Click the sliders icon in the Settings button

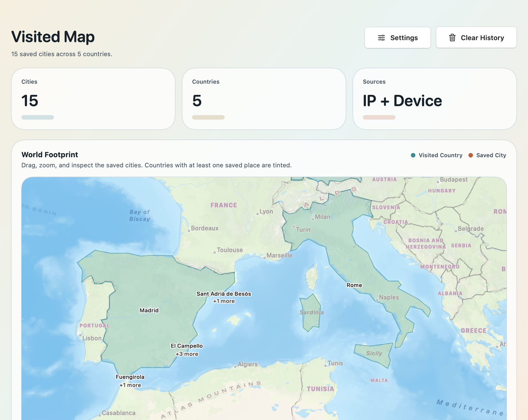coord(382,38)
